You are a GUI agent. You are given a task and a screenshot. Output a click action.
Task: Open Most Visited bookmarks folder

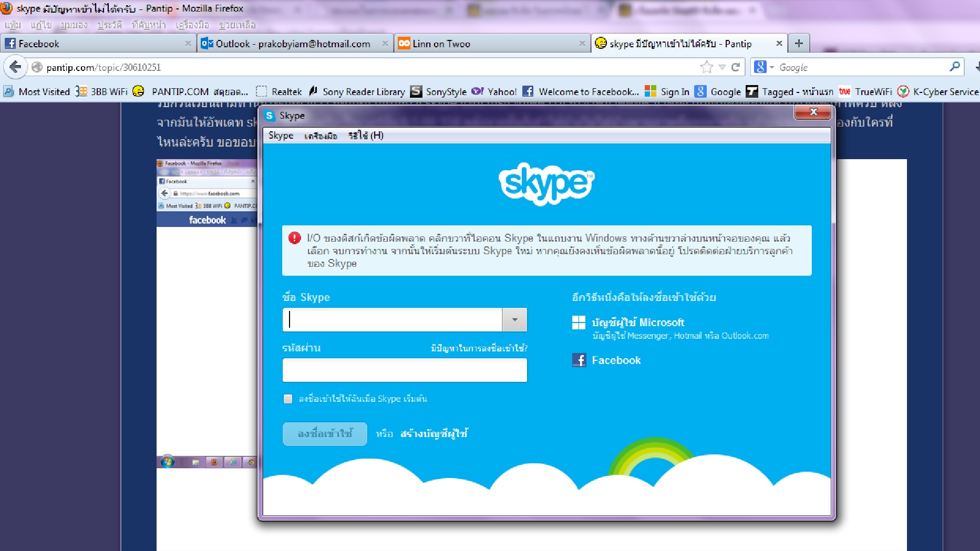point(37,92)
